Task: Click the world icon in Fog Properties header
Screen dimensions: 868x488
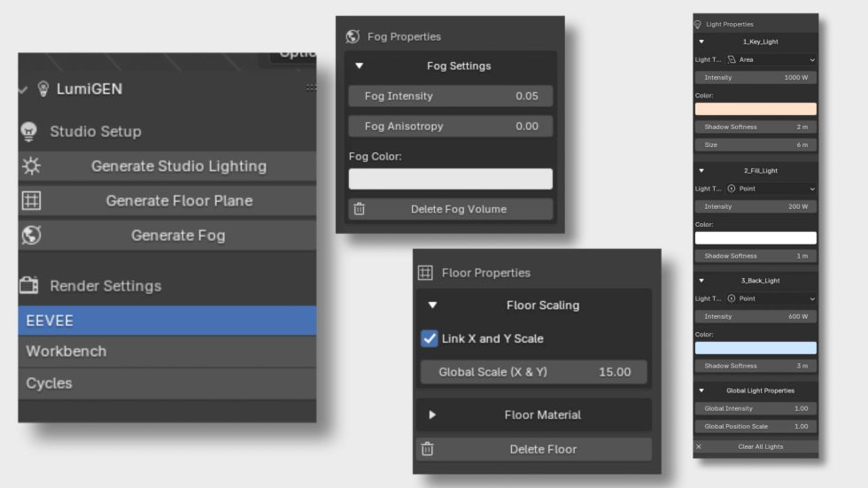Action: click(x=353, y=36)
